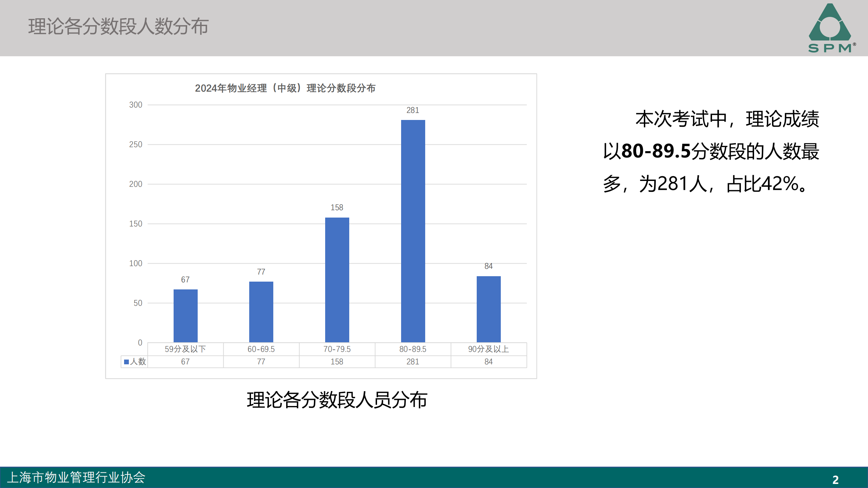The height and width of the screenshot is (488, 868).
Task: Click the y-axis value 50
Action: (x=138, y=303)
